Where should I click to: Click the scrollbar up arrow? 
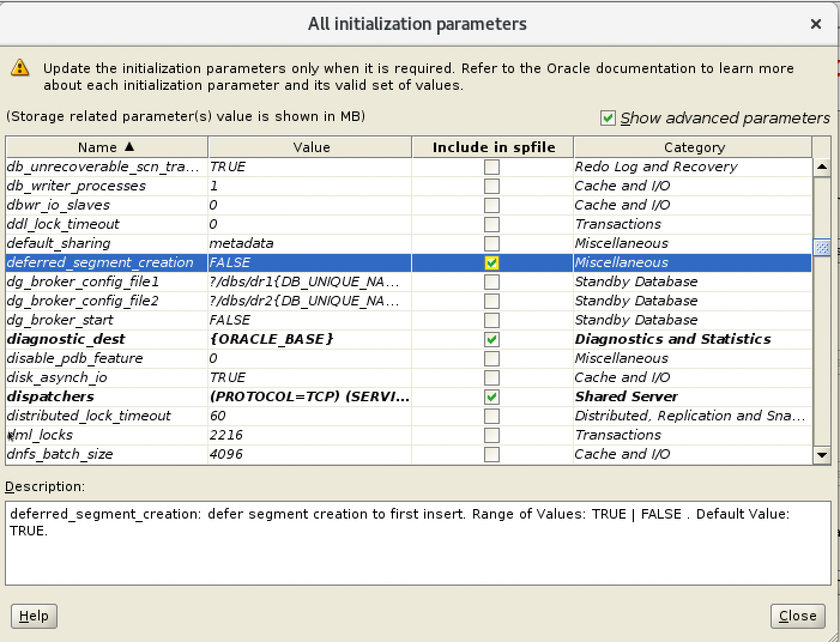[x=822, y=167]
